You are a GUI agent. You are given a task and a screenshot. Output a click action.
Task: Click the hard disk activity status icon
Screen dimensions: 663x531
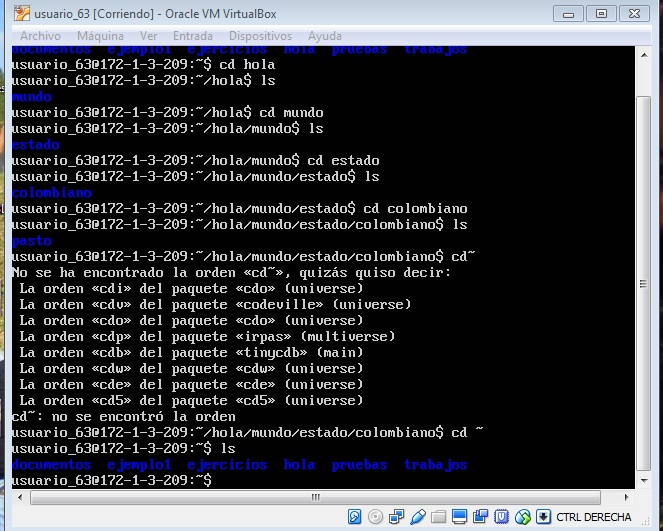pos(355,517)
